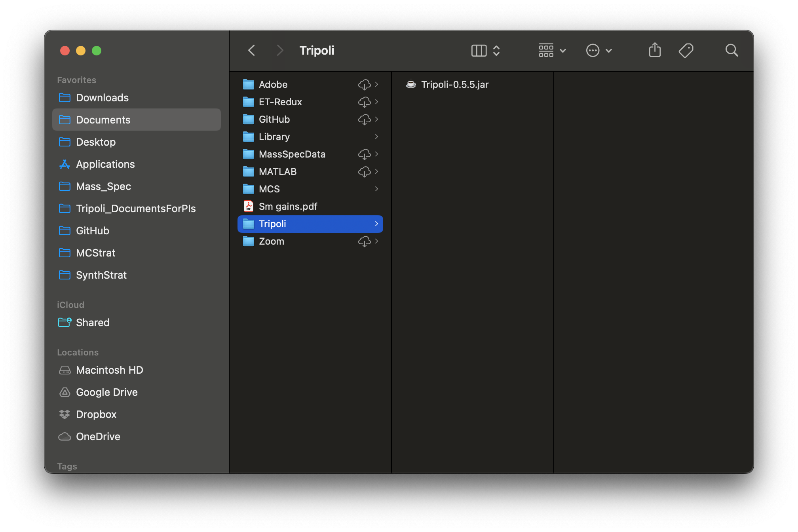Select the Zoom folder
This screenshot has height=532, width=798.
pos(310,241)
